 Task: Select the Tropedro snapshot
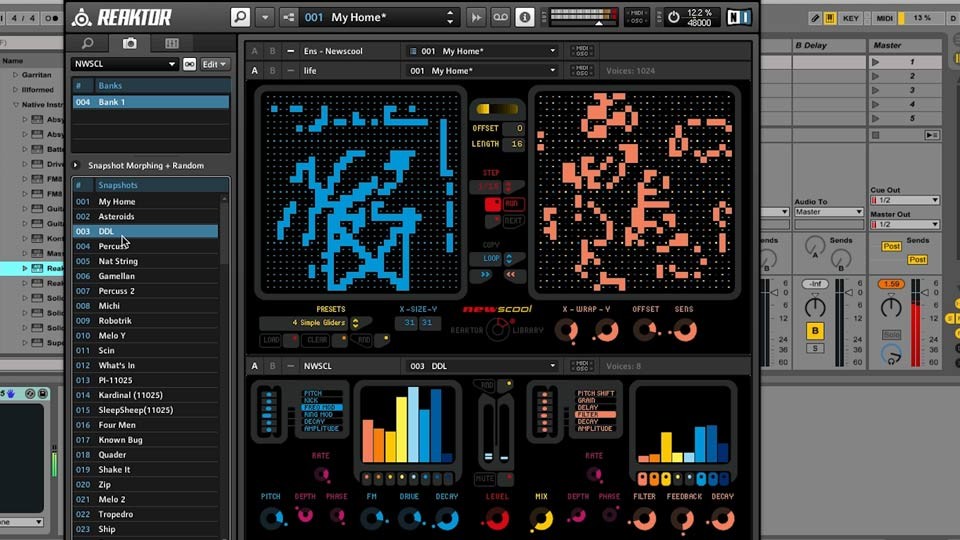[x=145, y=514]
